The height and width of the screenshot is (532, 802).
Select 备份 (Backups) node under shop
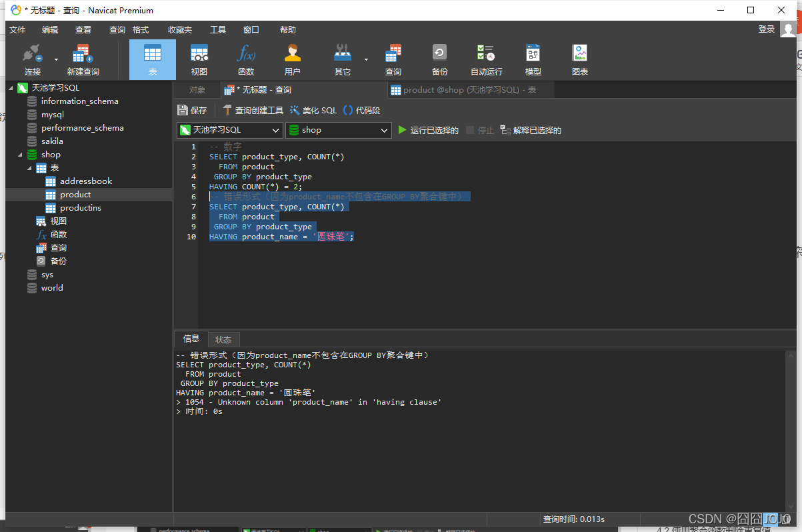58,261
